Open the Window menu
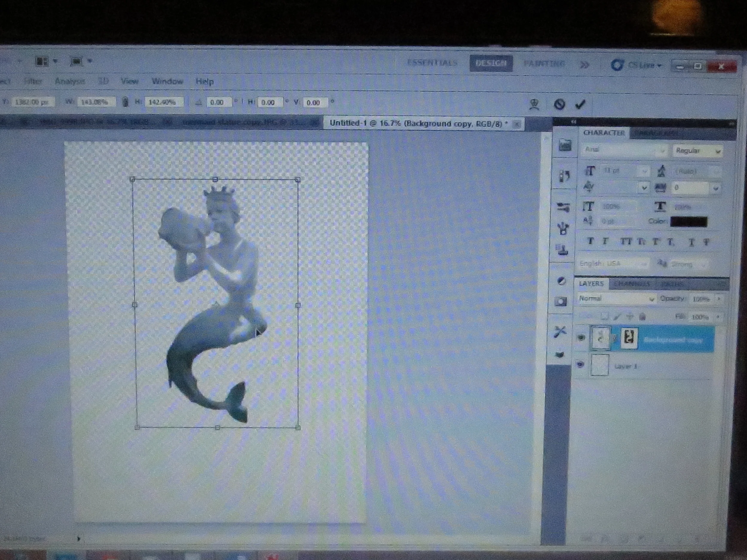 click(167, 81)
